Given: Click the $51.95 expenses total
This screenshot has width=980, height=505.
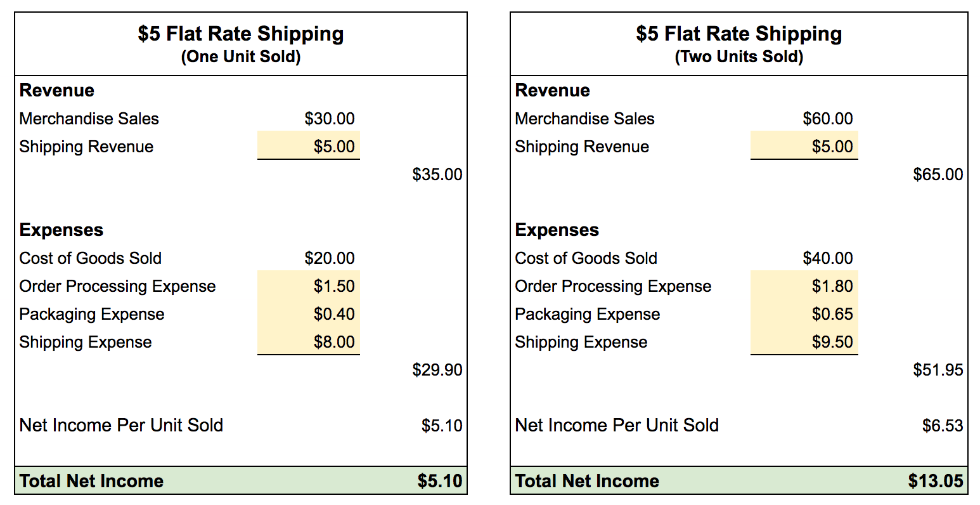Looking at the screenshot, I should 938,370.
